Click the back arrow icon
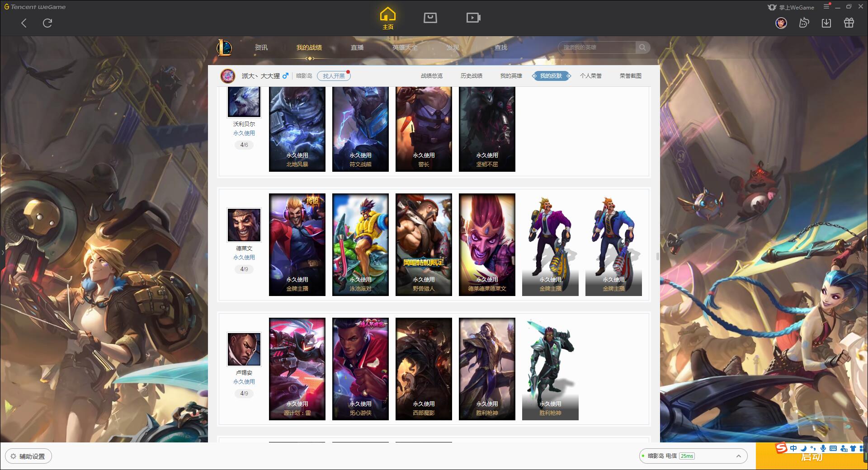The height and width of the screenshot is (470, 868). click(x=24, y=23)
